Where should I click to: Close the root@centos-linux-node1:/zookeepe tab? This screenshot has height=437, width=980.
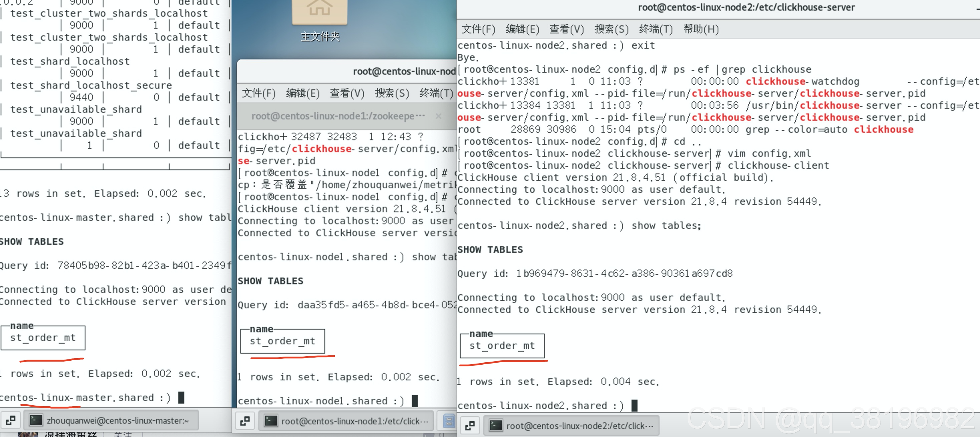tap(438, 116)
